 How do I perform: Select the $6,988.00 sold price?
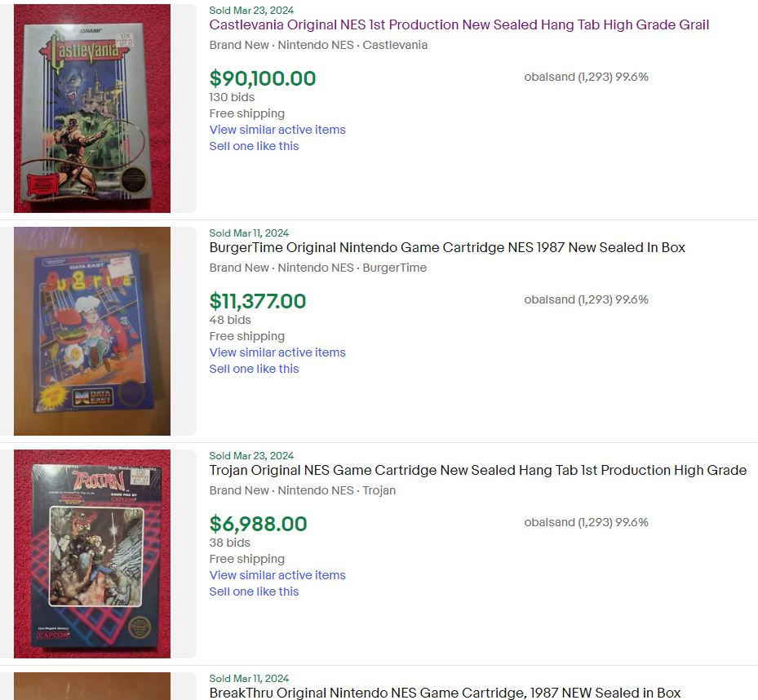(258, 525)
